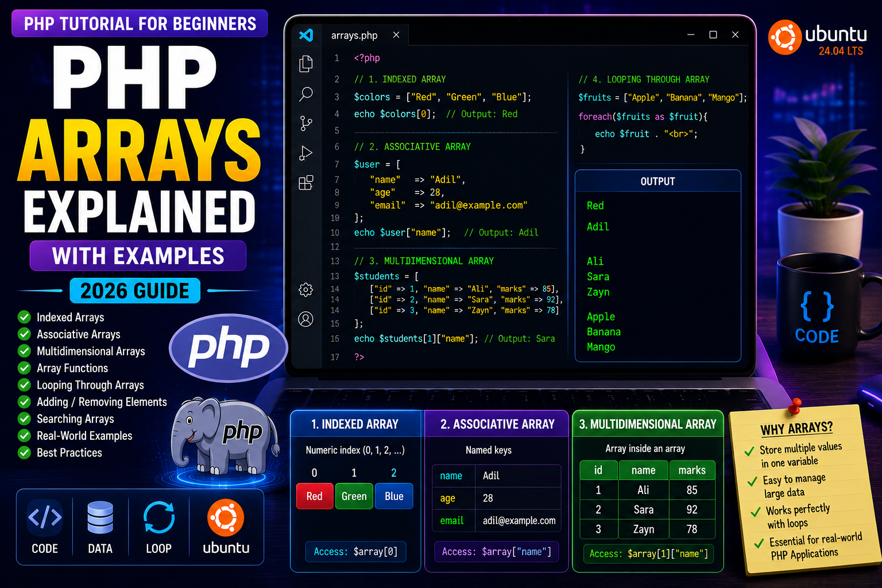Image resolution: width=882 pixels, height=588 pixels.
Task: Maximize the arrays.php editor window
Action: [713, 35]
